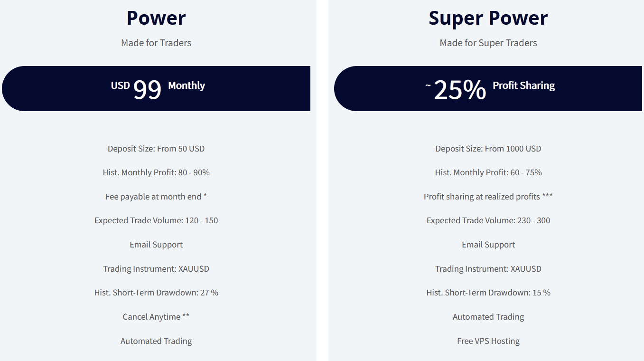The height and width of the screenshot is (361, 644).
Task: Click Email Support under Power plan
Action: click(x=156, y=245)
